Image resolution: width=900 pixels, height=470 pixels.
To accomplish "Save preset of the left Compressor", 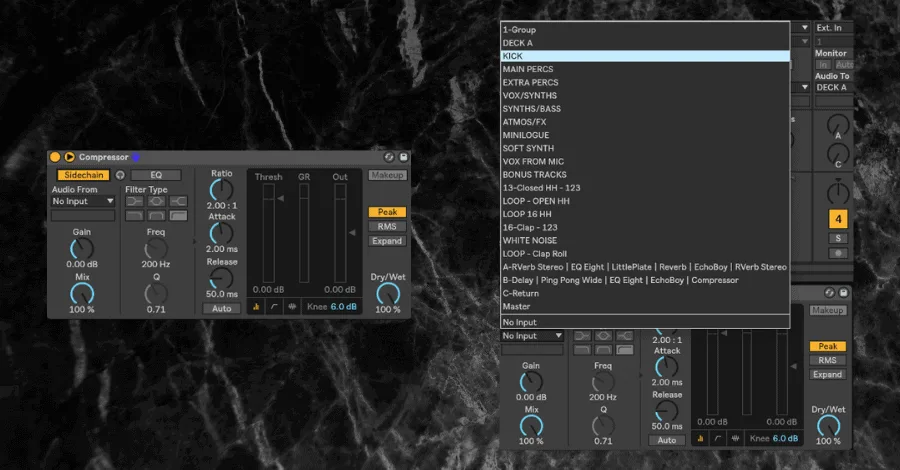I will 404,157.
